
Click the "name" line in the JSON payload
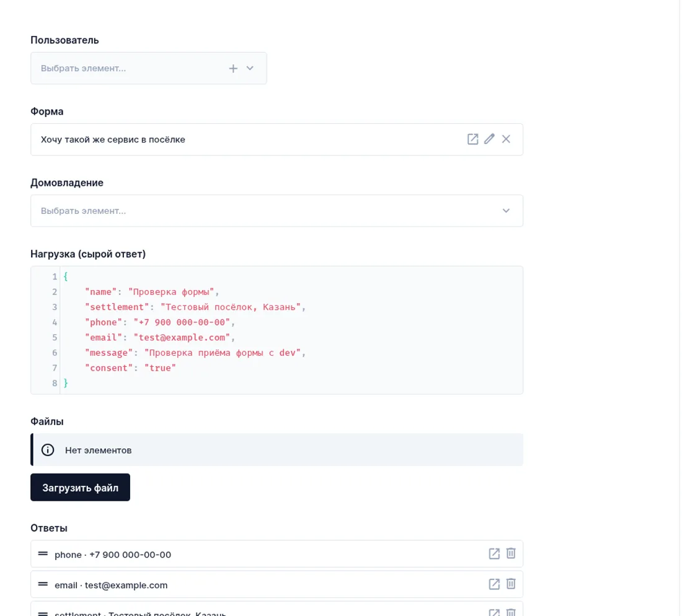[x=152, y=292]
